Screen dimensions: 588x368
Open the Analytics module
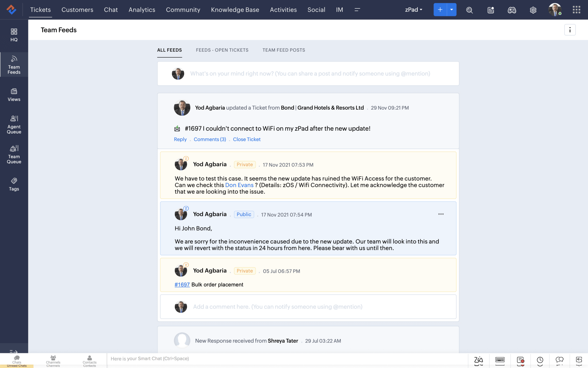coord(142,9)
